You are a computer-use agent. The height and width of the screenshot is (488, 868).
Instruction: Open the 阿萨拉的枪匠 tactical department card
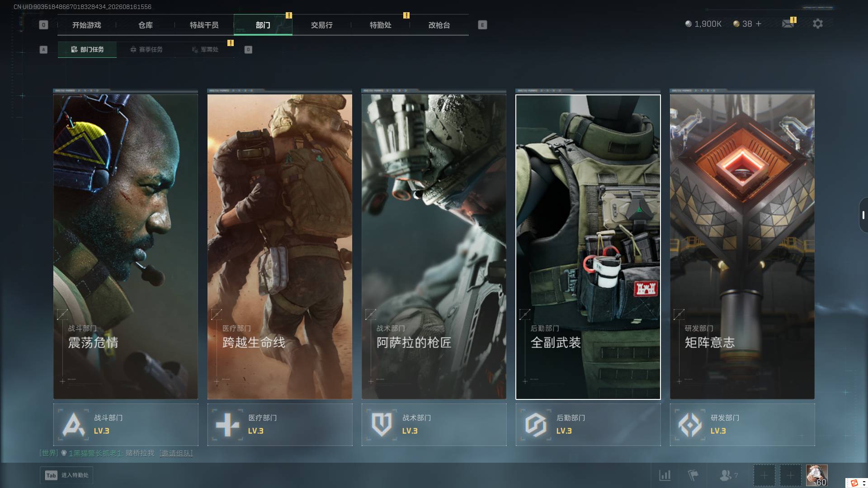434,247
